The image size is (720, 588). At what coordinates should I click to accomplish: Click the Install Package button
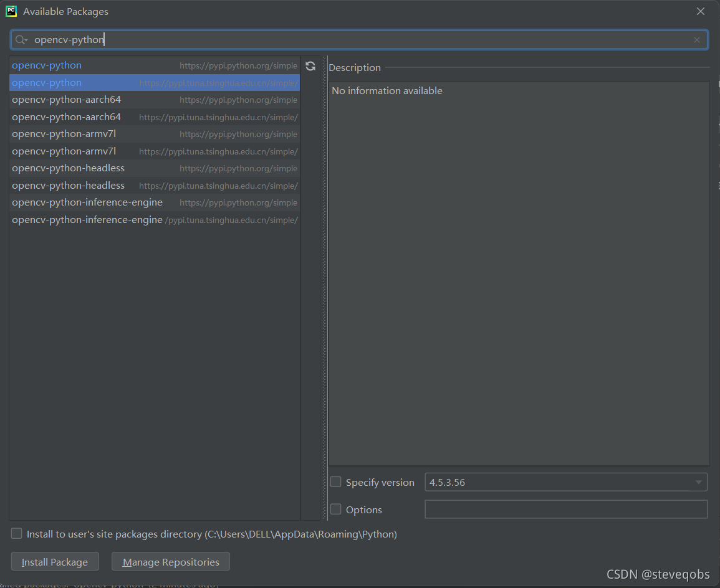point(55,562)
